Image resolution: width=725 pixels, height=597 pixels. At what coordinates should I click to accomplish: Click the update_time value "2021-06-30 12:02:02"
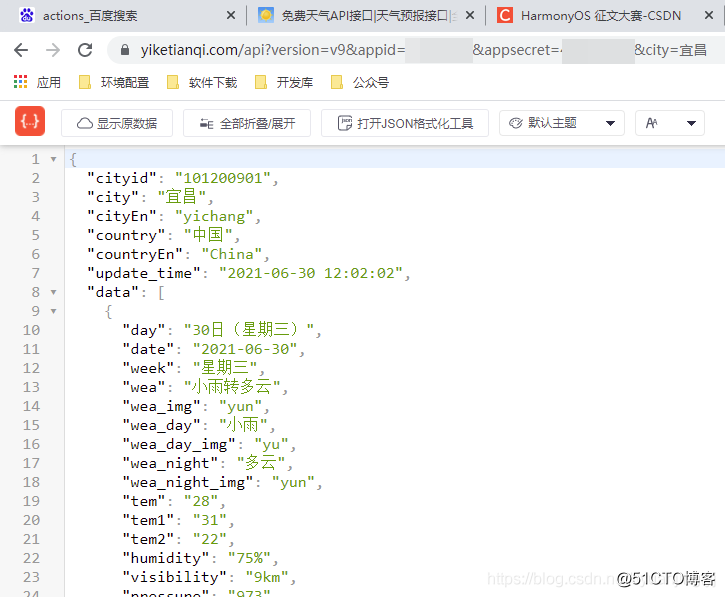click(311, 273)
